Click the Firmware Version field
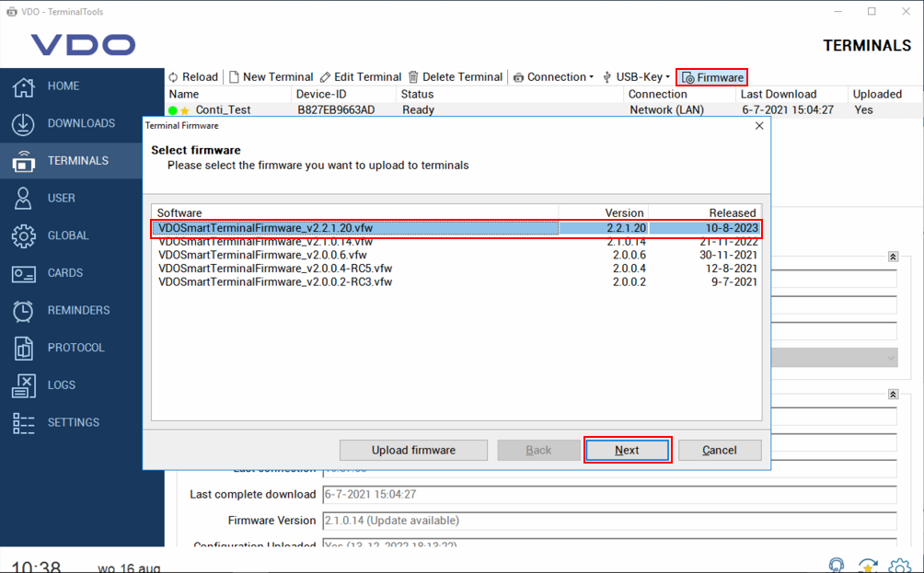The width and height of the screenshot is (924, 573). pos(609,521)
